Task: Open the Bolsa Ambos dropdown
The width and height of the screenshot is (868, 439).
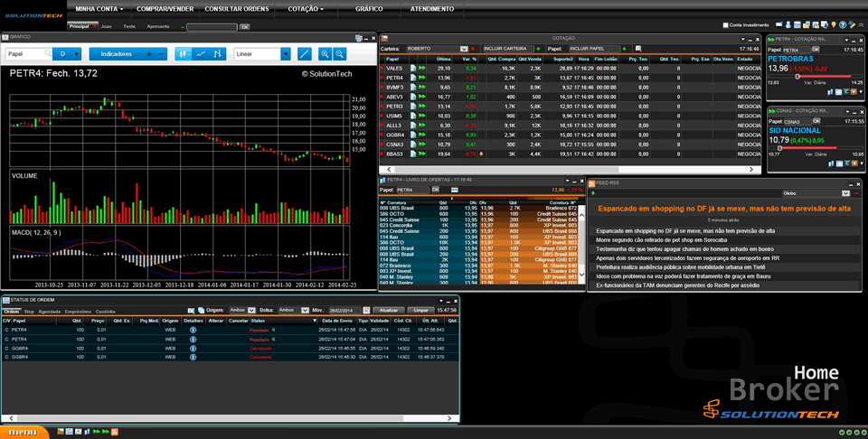Action: [305, 311]
